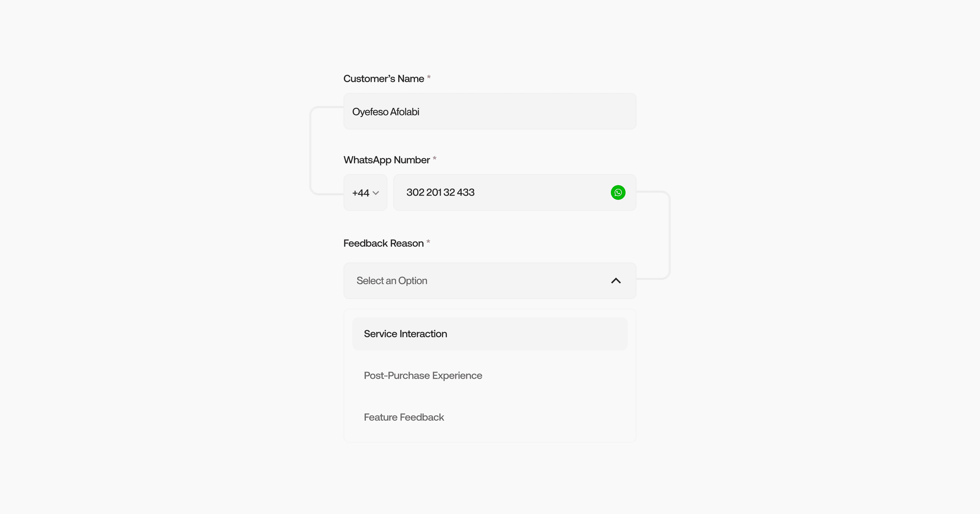
Task: Click the asterisk next to Customer's Name
Action: [x=429, y=78]
